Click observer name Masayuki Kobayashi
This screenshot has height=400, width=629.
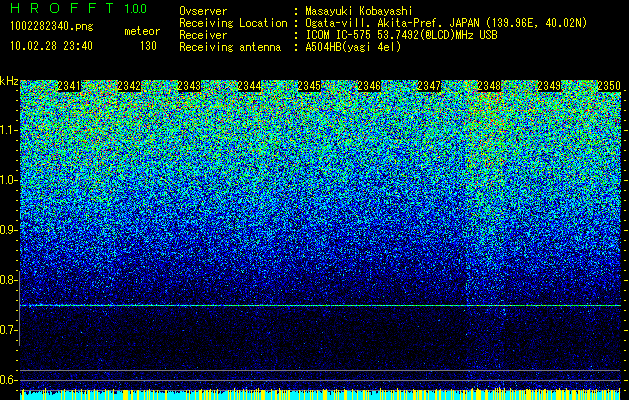point(359,11)
